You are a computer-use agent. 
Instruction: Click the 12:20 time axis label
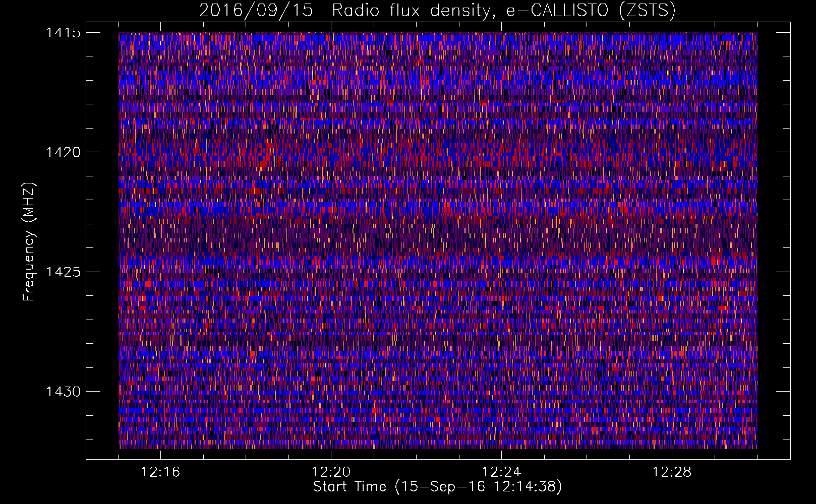(331, 472)
